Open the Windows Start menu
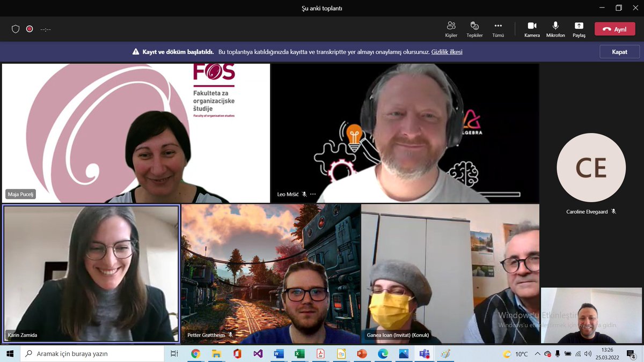The image size is (644, 362). pyautogui.click(x=10, y=354)
